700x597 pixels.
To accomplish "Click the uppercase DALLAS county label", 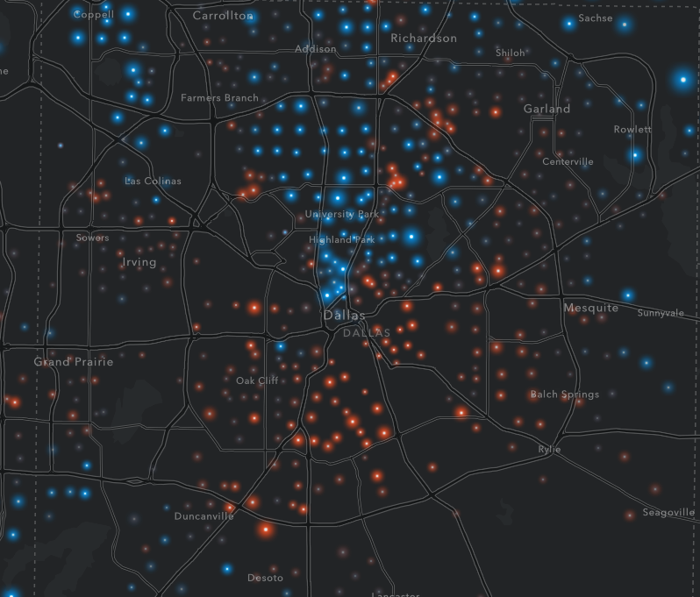I will pos(367,333).
